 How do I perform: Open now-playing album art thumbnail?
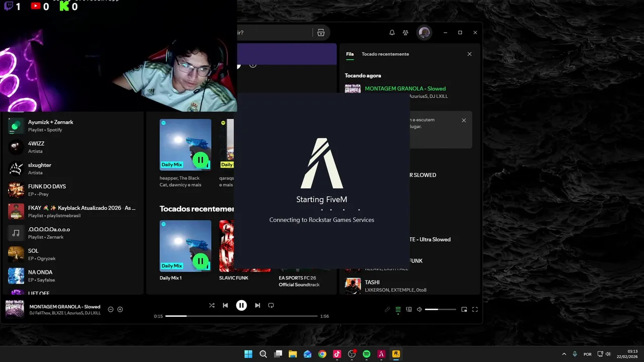(x=15, y=309)
